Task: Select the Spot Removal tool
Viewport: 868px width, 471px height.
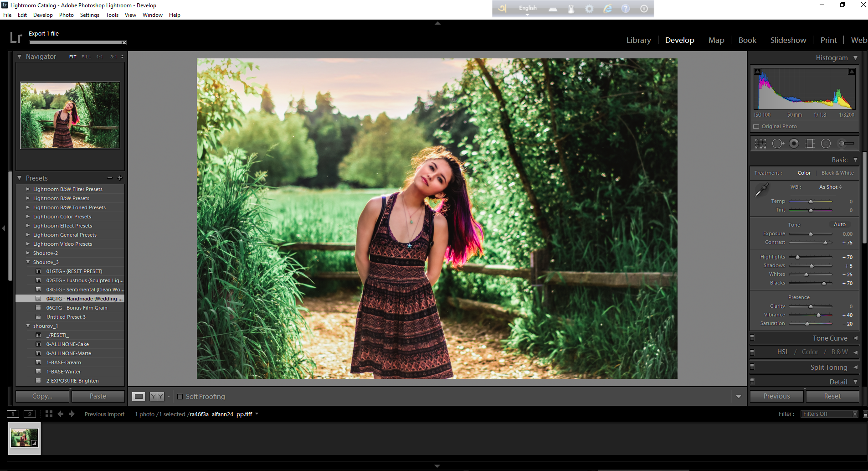Action: click(778, 144)
